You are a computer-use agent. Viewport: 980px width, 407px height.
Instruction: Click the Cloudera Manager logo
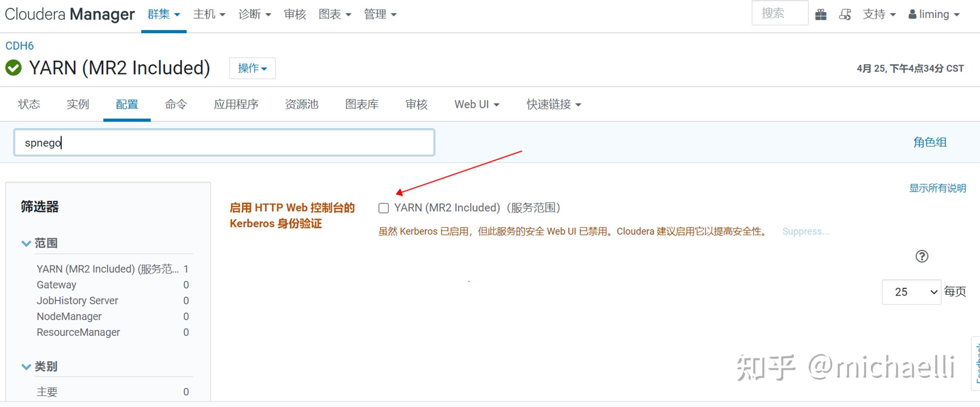click(x=69, y=14)
